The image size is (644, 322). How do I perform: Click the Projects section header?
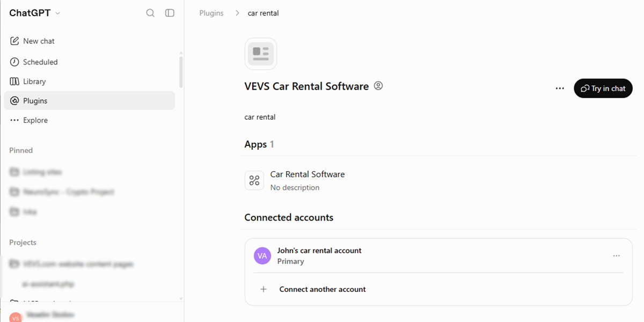pos(23,243)
